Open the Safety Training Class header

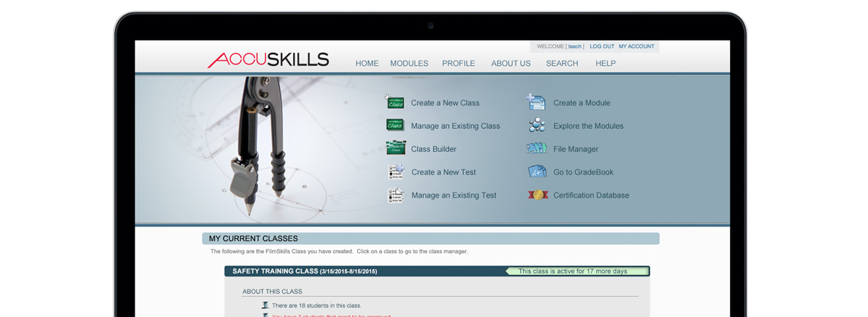[x=305, y=271]
